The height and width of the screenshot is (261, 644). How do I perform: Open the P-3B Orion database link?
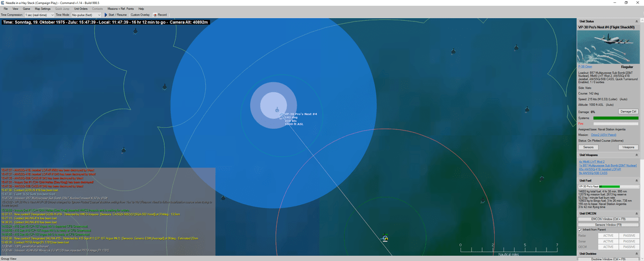click(585, 67)
